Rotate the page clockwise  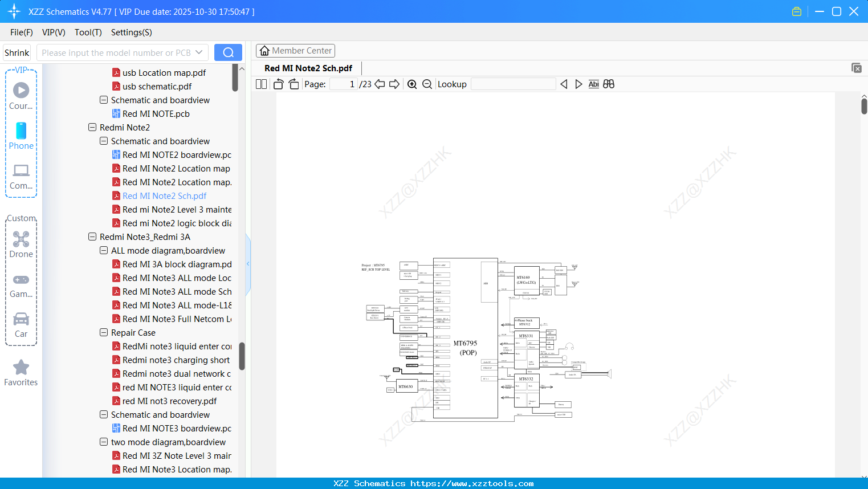(x=294, y=84)
